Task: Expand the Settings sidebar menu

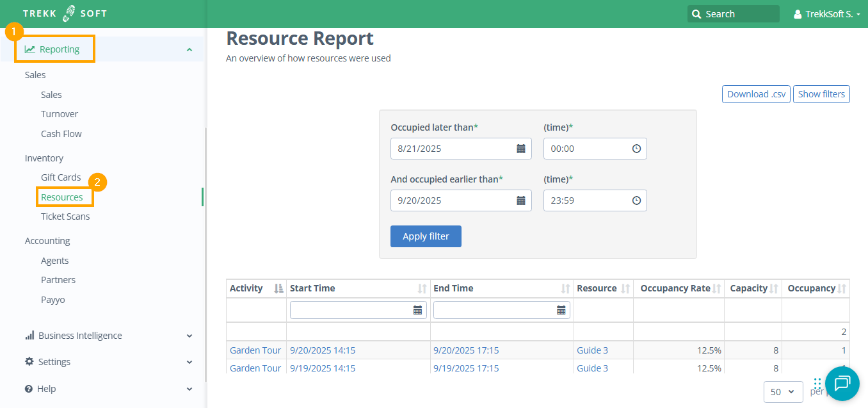Action: 189,362
